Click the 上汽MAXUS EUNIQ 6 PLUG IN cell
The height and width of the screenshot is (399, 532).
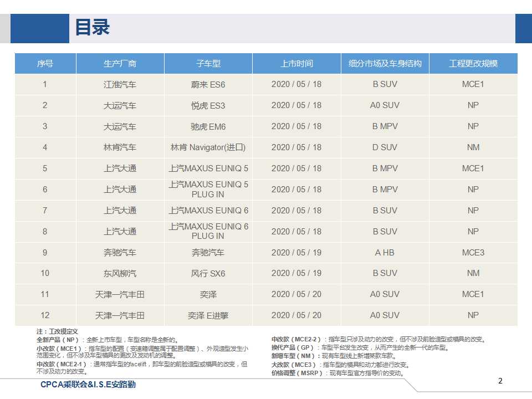[208, 231]
